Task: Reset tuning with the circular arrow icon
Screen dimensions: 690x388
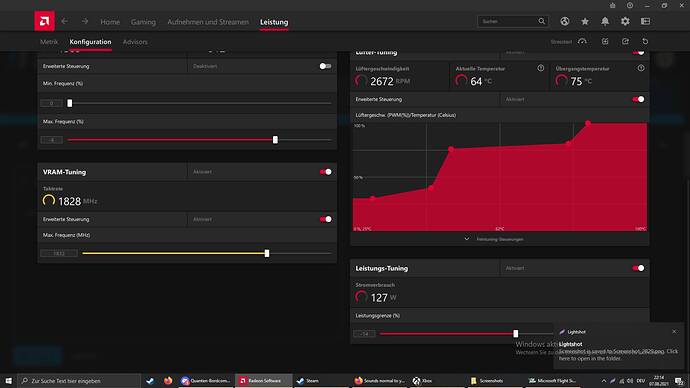Action: coord(645,41)
